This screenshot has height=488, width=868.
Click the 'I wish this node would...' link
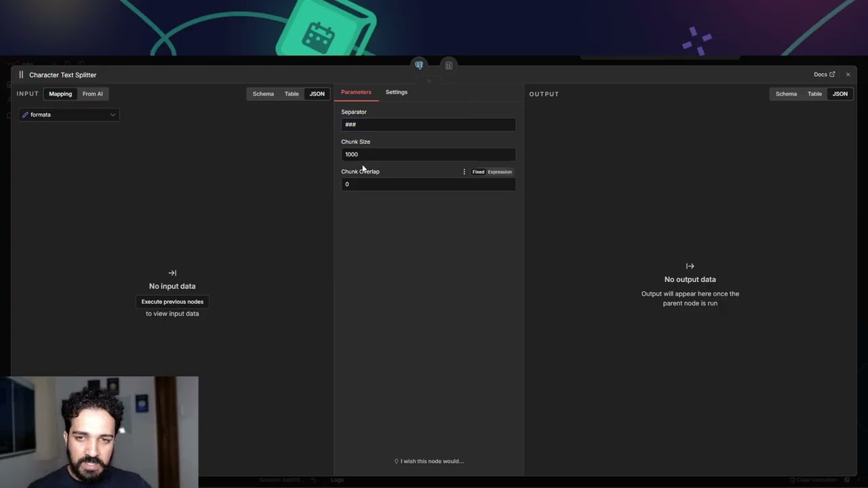pyautogui.click(x=429, y=462)
